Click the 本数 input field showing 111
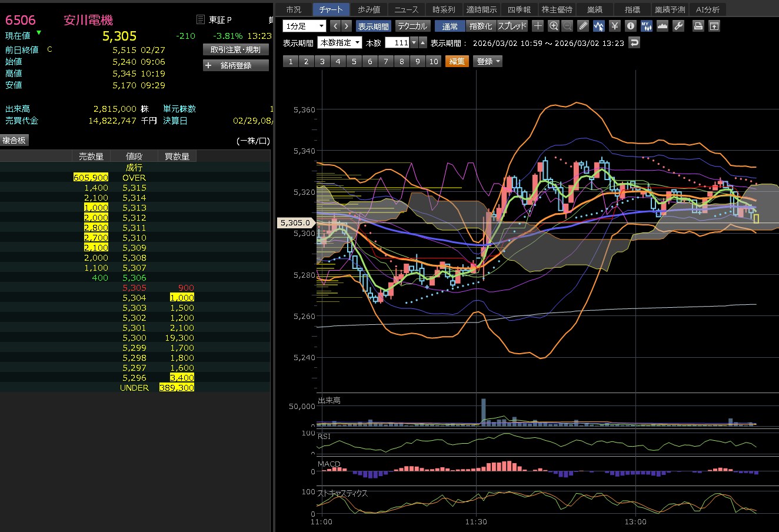This screenshot has height=532, width=779. coord(397,43)
